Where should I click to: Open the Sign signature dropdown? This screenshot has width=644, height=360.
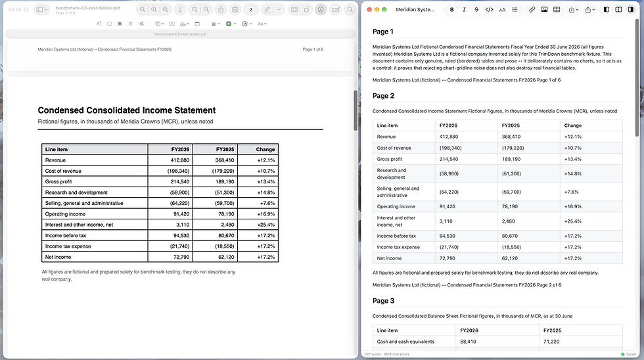(185, 24)
